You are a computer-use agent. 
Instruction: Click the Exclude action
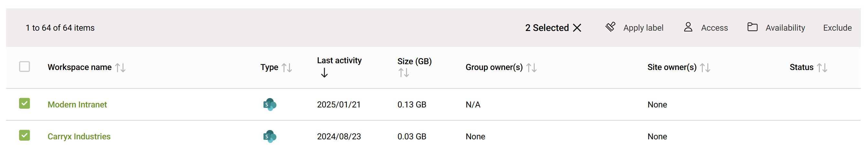point(837,27)
